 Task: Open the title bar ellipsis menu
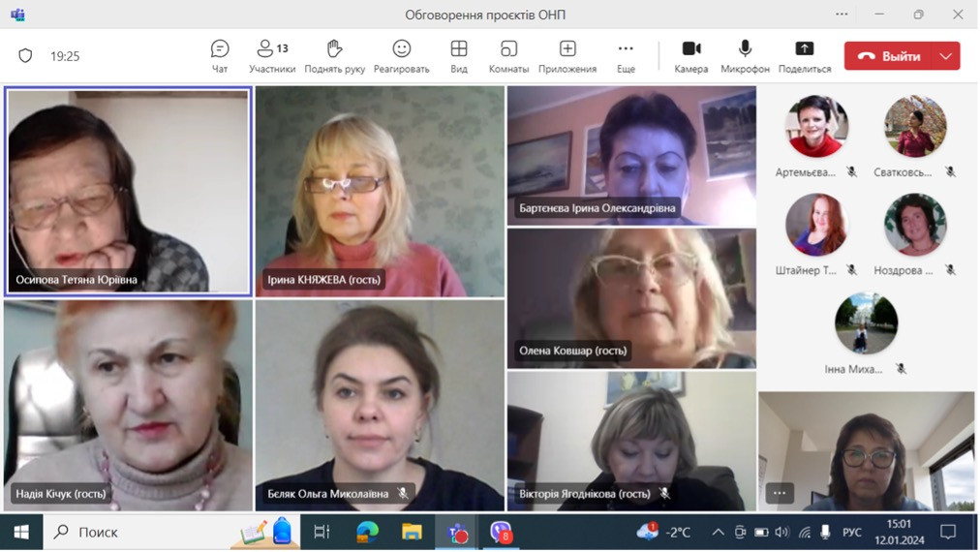click(x=842, y=15)
